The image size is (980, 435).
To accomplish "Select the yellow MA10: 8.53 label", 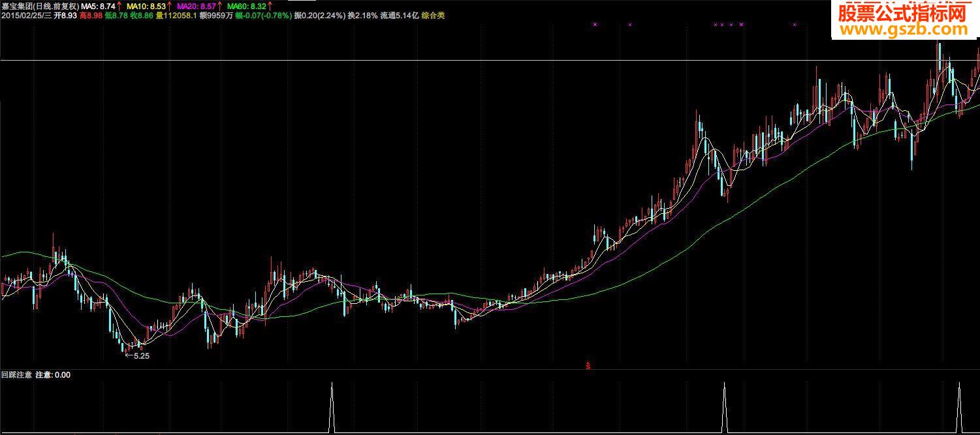I will (148, 5).
